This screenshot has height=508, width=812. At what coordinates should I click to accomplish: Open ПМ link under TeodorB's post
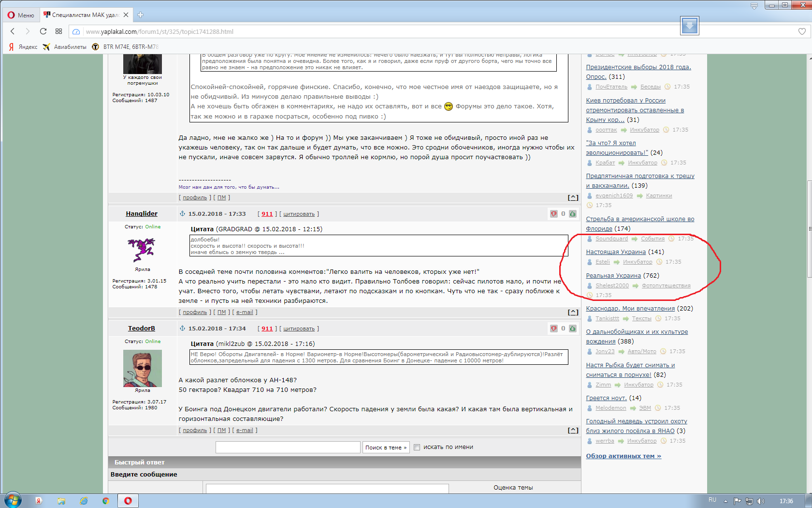coord(221,431)
